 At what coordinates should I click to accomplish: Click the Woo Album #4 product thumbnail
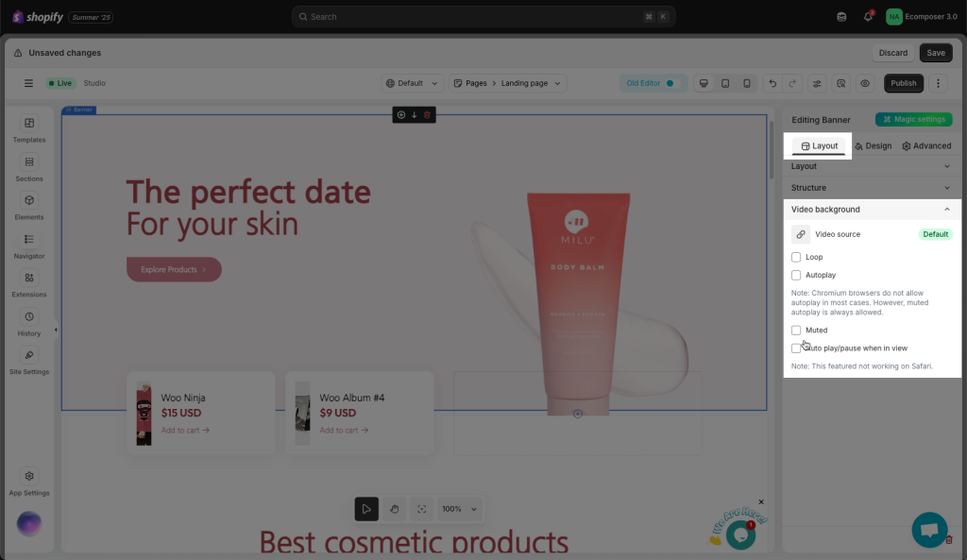(302, 414)
